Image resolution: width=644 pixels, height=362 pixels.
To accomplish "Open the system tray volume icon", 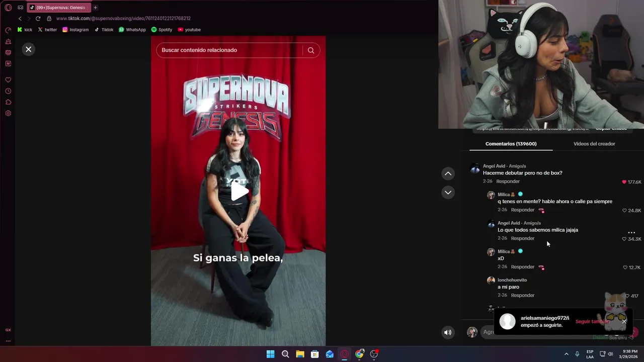I will 610,354.
